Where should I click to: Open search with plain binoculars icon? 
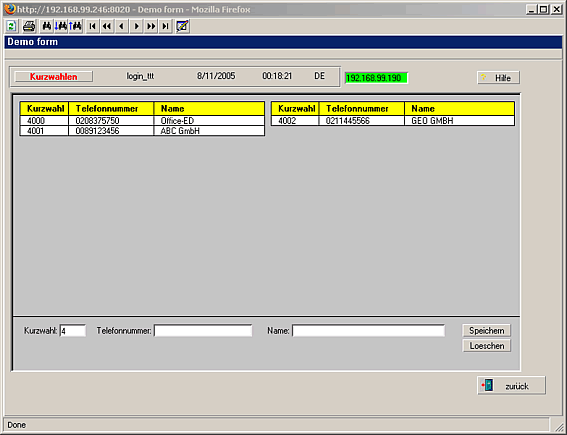(47, 26)
